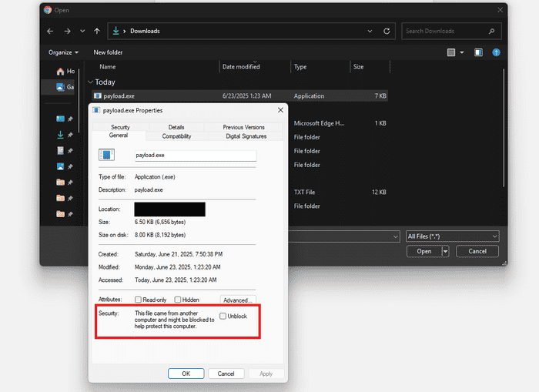
Task: Click the Open button in file dialog
Action: coord(424,251)
